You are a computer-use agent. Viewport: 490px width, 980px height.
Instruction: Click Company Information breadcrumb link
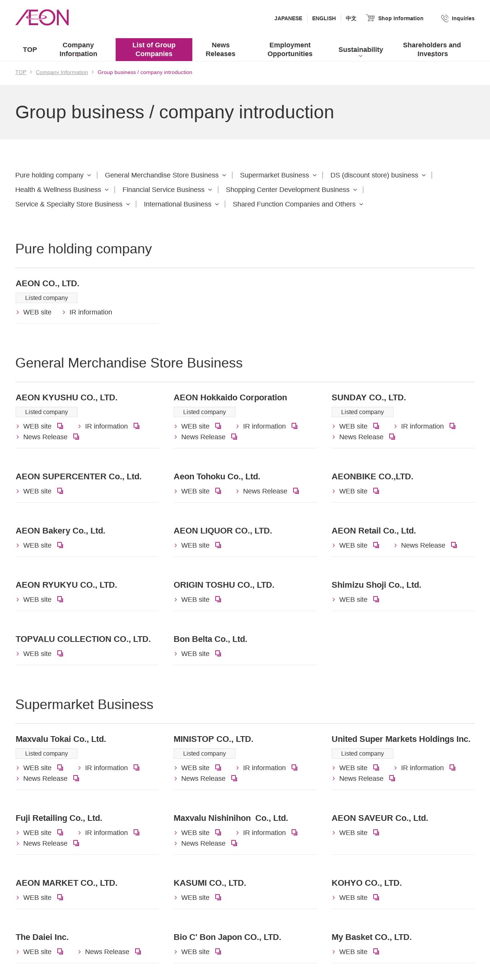click(62, 72)
